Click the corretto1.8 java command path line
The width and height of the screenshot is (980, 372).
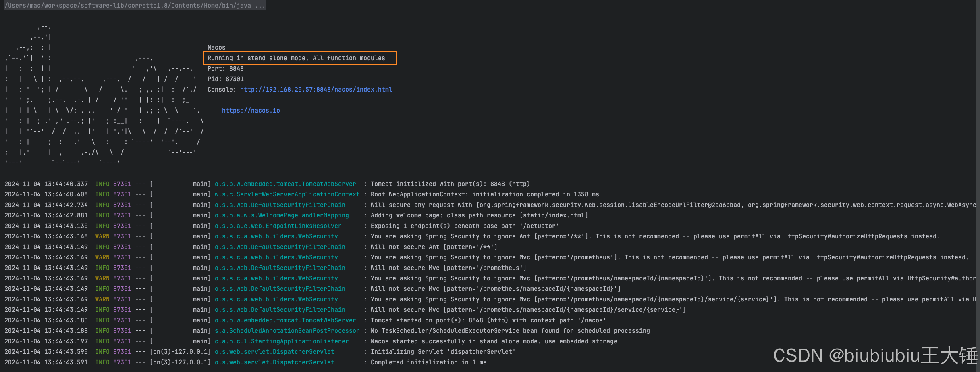[135, 6]
